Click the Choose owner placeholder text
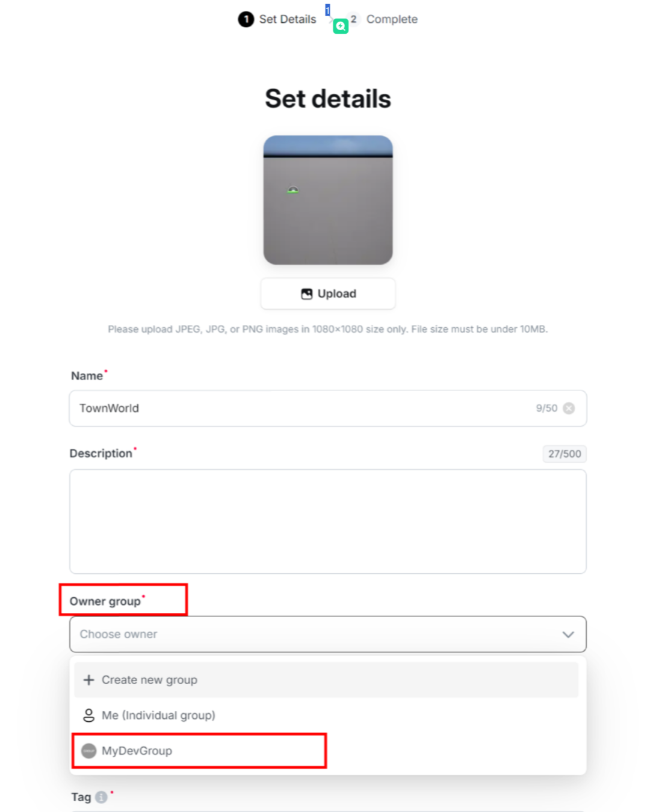 tap(119, 635)
